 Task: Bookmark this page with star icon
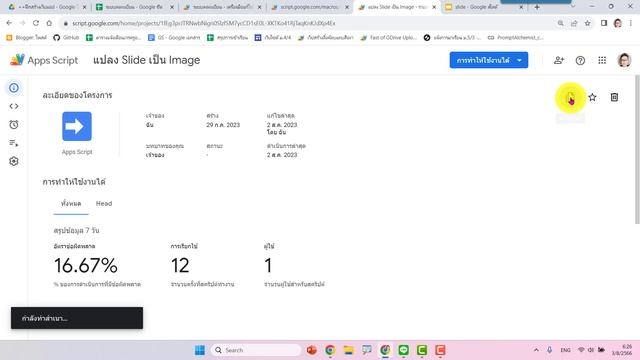(x=587, y=23)
